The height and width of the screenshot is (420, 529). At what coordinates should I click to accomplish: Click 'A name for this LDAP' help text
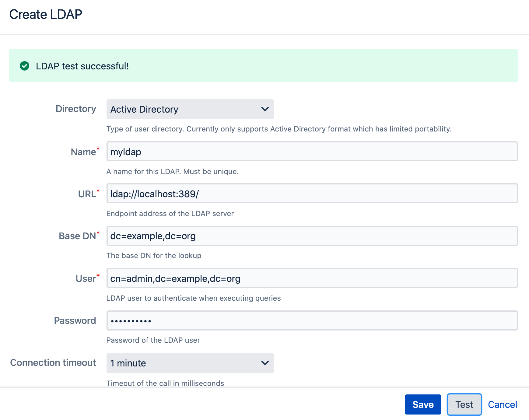click(173, 172)
